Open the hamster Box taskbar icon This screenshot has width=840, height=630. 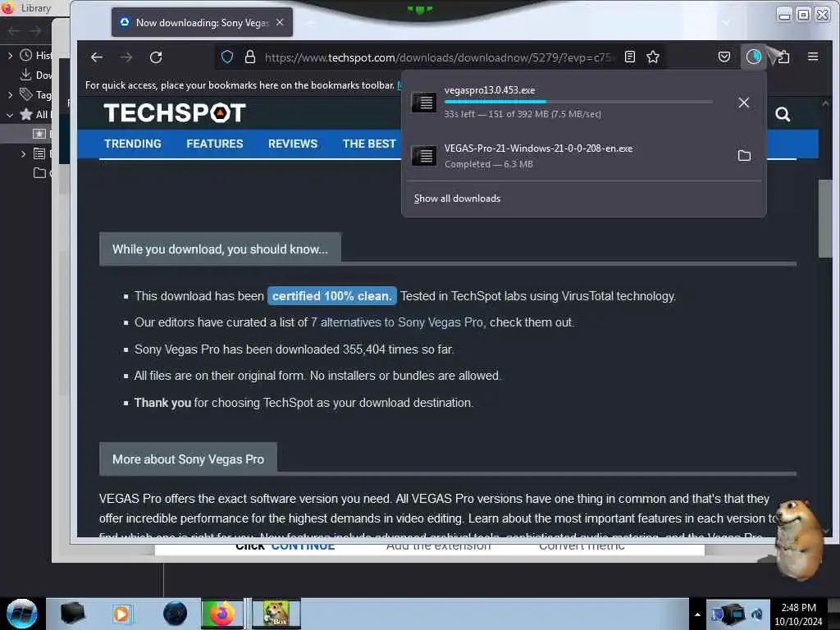coord(276,614)
